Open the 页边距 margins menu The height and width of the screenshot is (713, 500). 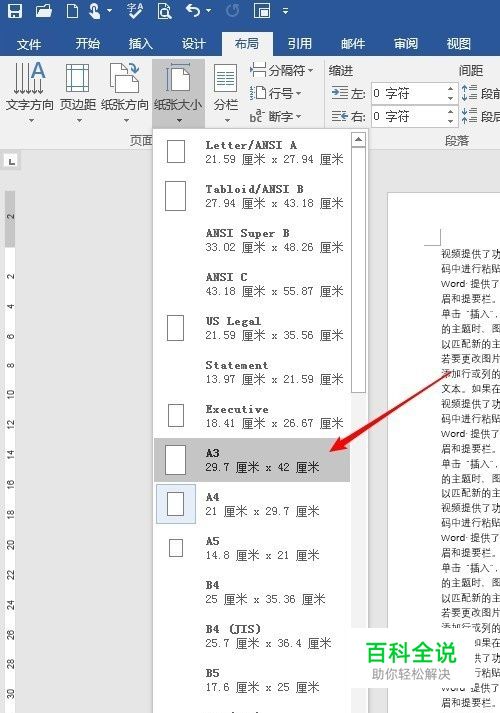tap(78, 93)
